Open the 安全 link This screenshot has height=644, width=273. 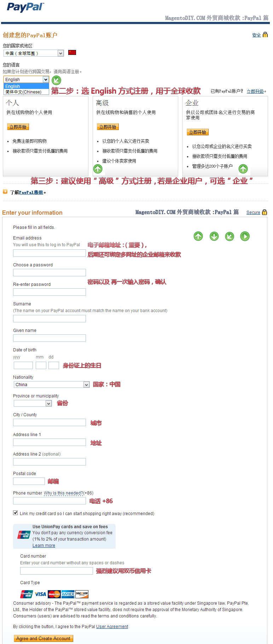click(256, 35)
